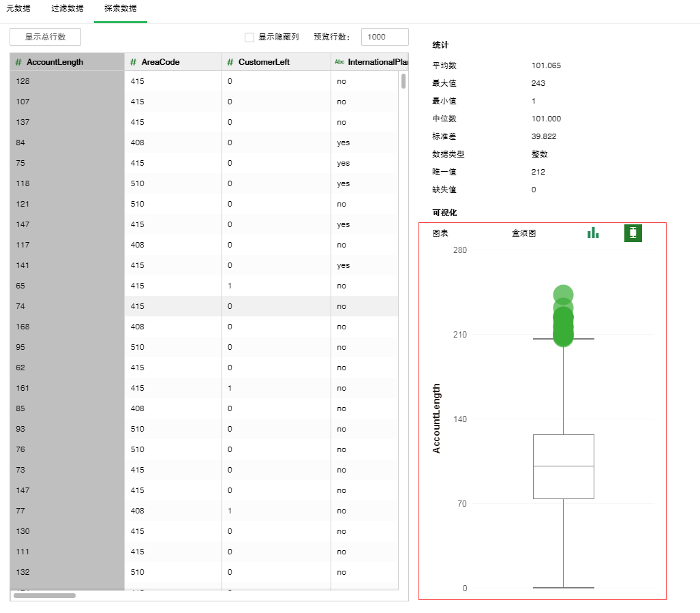Select the AreaCode column header
The width and height of the screenshot is (700, 613).
click(161, 62)
